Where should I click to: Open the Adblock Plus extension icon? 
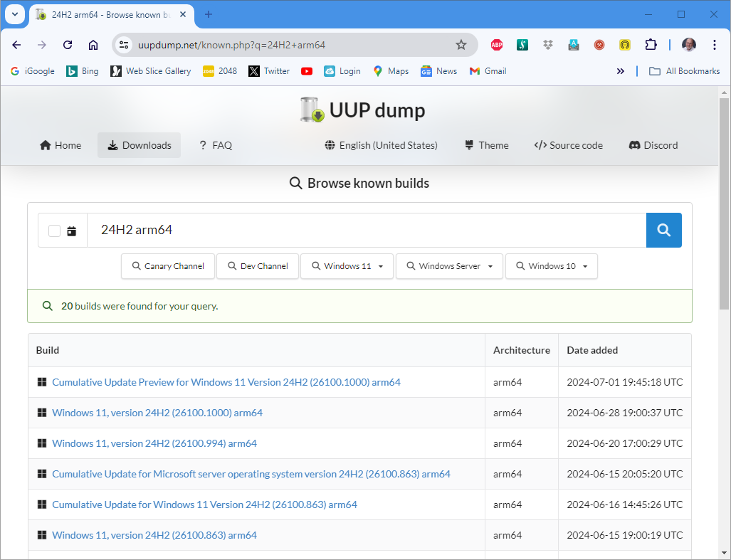(496, 44)
